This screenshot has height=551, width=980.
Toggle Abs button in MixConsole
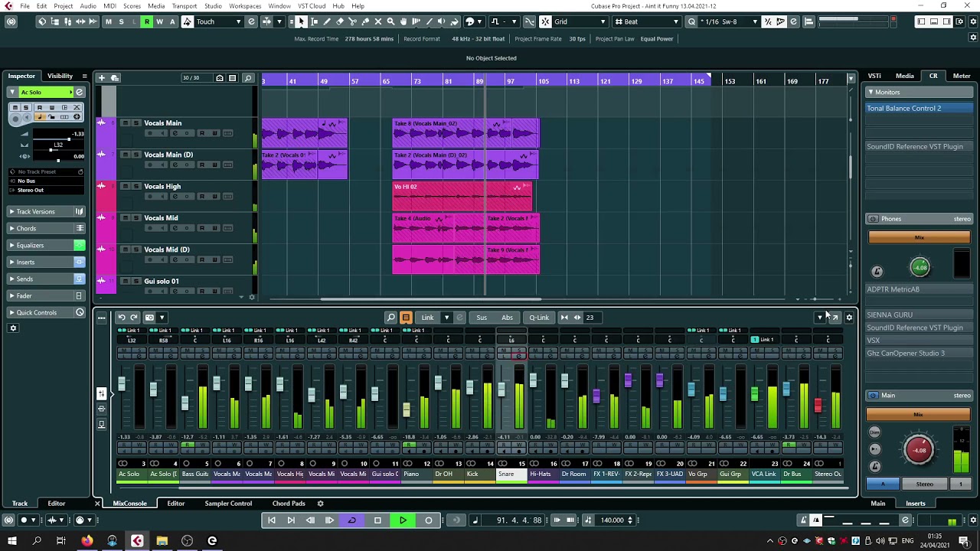click(507, 318)
